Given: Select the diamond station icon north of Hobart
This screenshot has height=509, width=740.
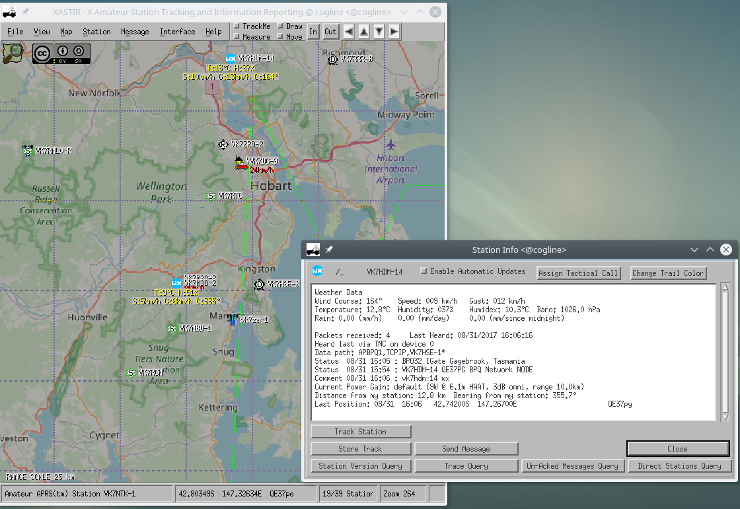Looking at the screenshot, I should point(223,144).
